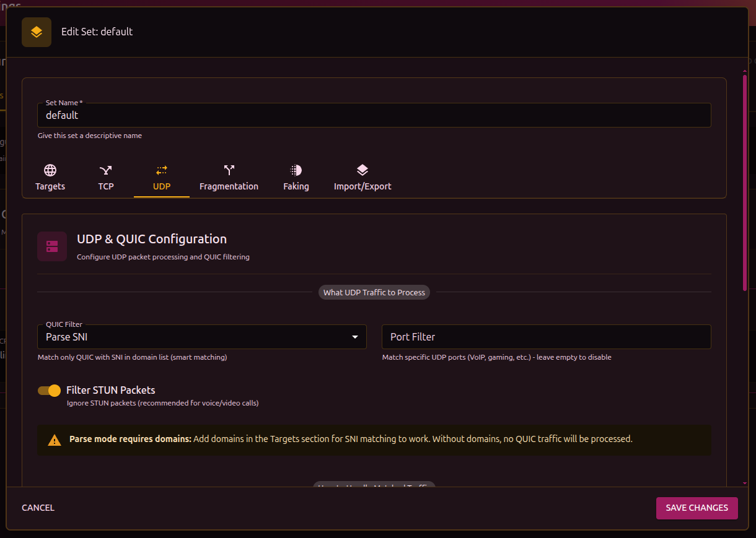
Task: Click the layers icon beside Edit Set title
Action: [37, 32]
